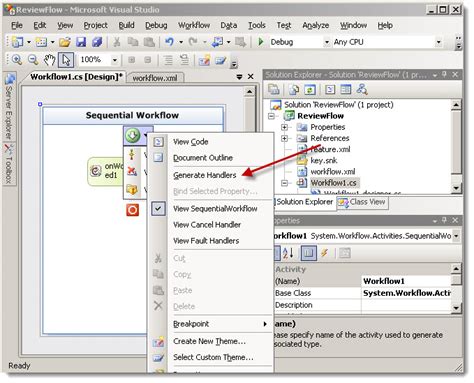The width and height of the screenshot is (474, 383).
Task: Open the active documents list dropdown
Action: [239, 77]
